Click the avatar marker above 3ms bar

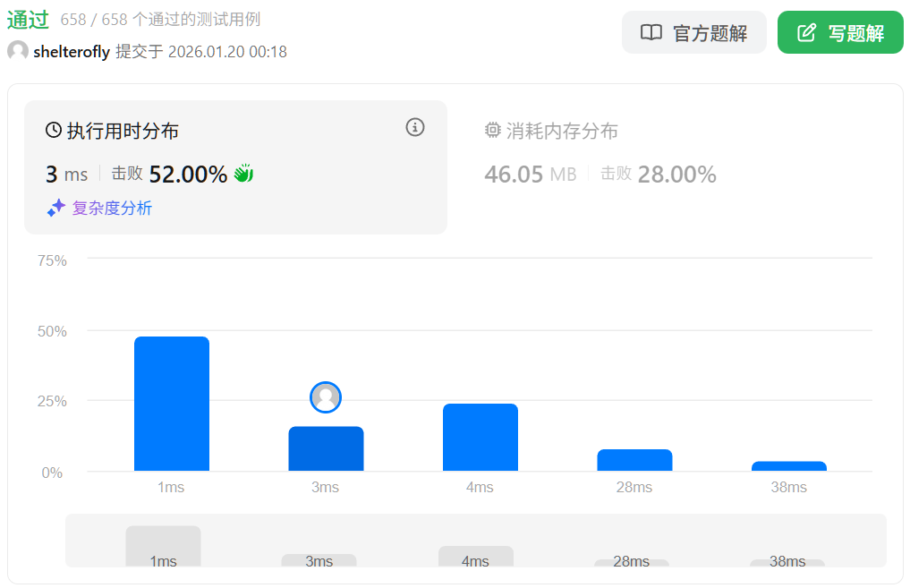[x=326, y=396]
